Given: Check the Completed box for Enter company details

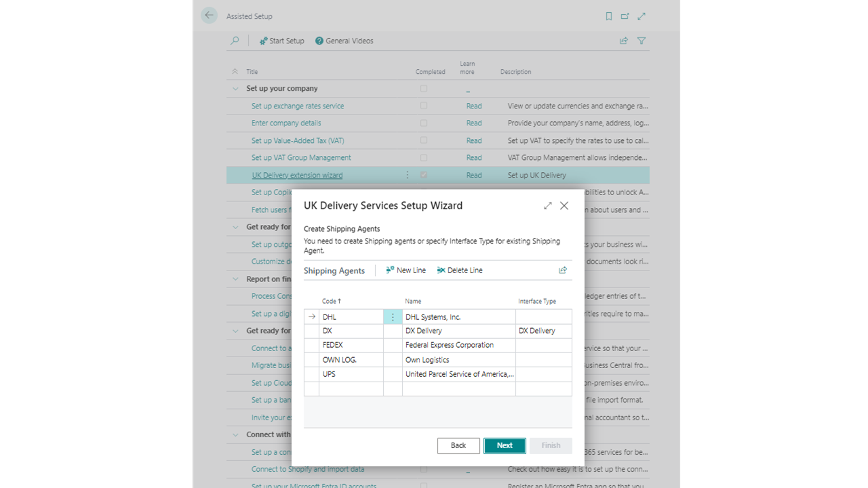Looking at the screenshot, I should point(423,123).
